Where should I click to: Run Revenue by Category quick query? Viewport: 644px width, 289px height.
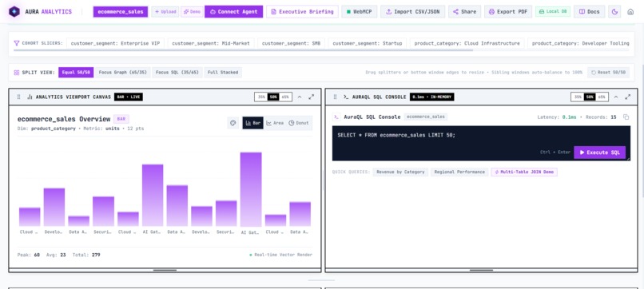click(x=400, y=172)
